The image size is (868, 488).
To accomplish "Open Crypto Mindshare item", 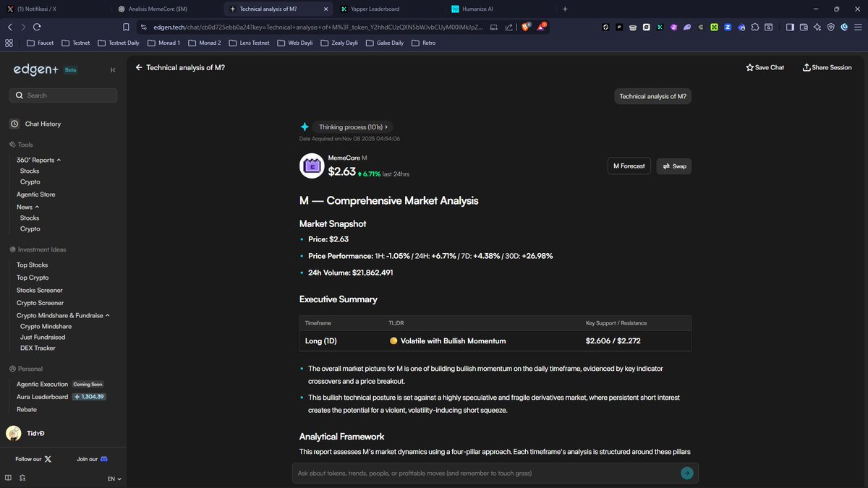I will point(46,326).
